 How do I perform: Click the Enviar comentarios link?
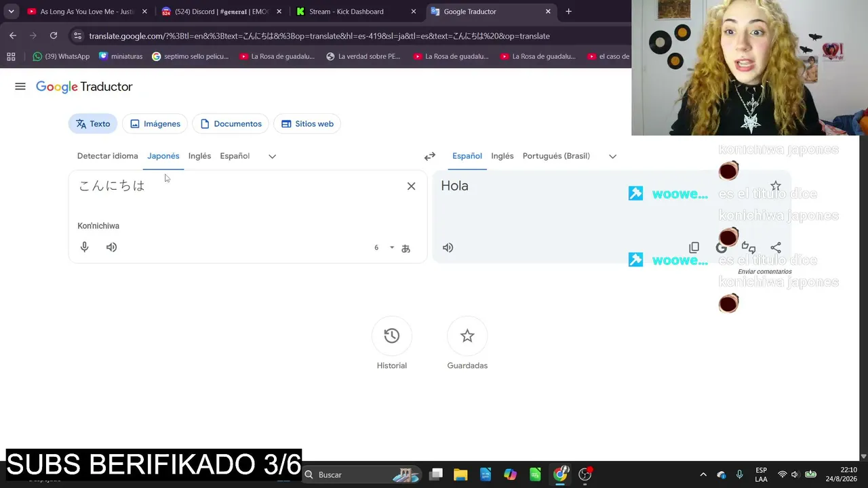pyautogui.click(x=765, y=272)
